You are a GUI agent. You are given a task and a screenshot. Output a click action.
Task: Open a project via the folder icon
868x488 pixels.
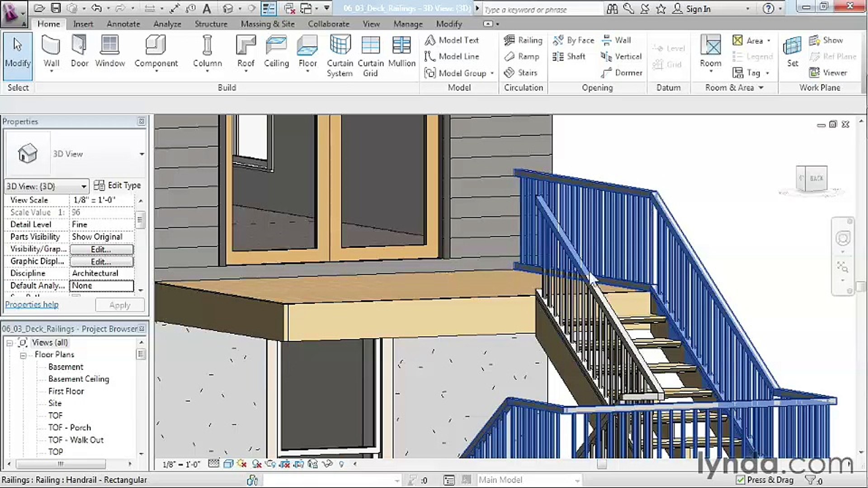39,8
